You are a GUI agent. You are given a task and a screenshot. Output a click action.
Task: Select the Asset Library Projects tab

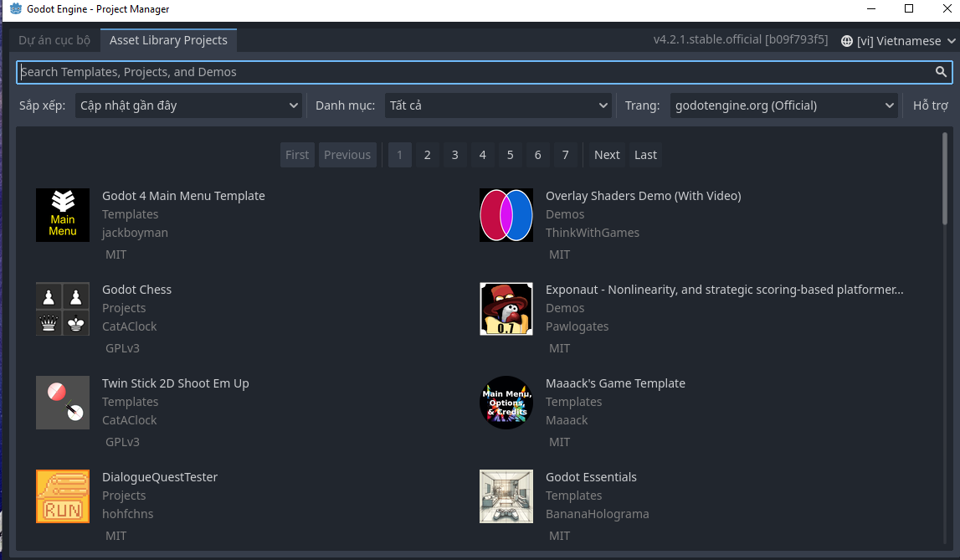click(x=168, y=40)
